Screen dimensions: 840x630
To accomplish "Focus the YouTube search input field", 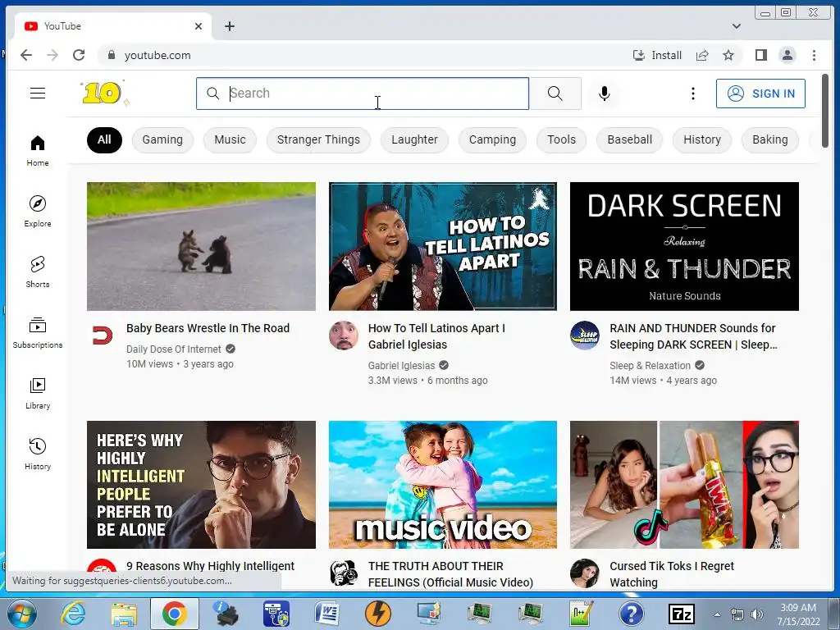I will point(362,94).
